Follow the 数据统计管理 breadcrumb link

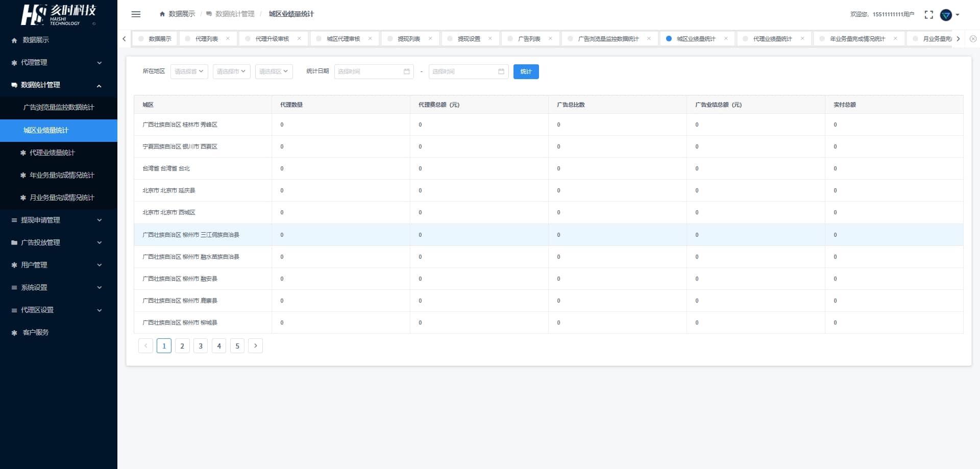click(230, 14)
